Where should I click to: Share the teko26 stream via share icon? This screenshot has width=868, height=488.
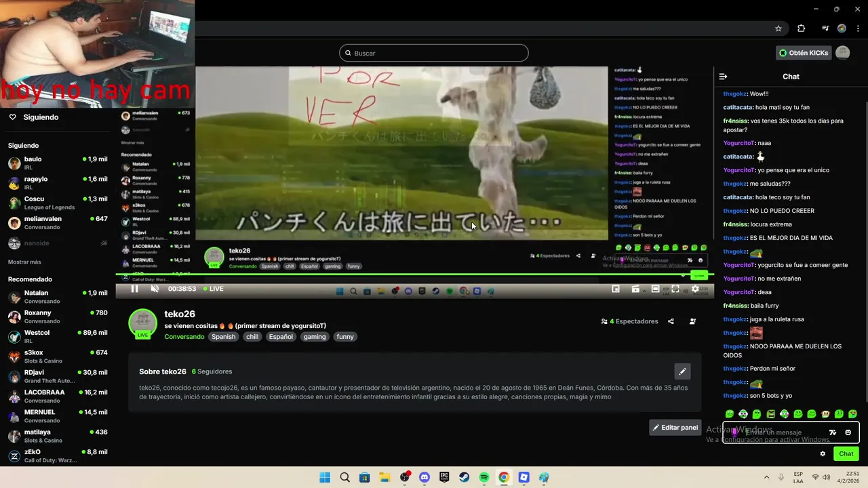(x=671, y=321)
